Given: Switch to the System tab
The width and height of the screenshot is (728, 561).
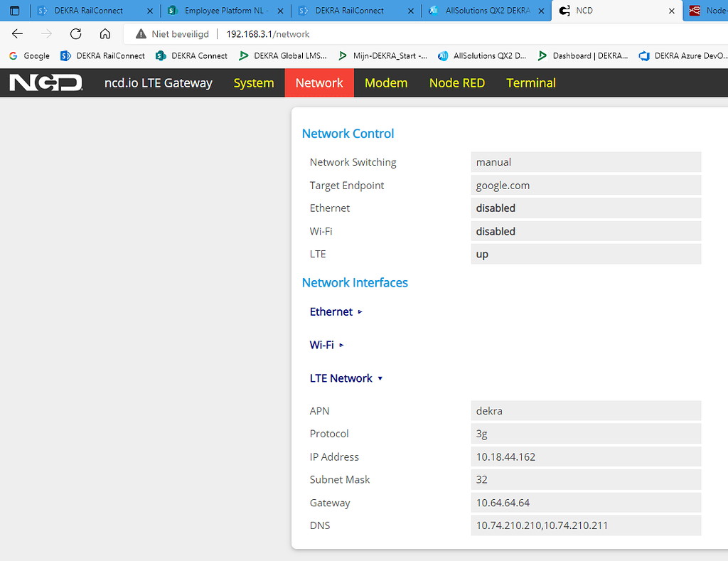Looking at the screenshot, I should (254, 82).
